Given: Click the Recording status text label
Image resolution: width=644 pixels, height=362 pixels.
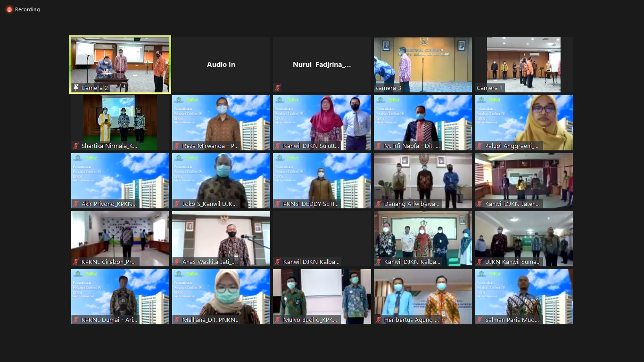Looking at the screenshot, I should pos(27,9).
